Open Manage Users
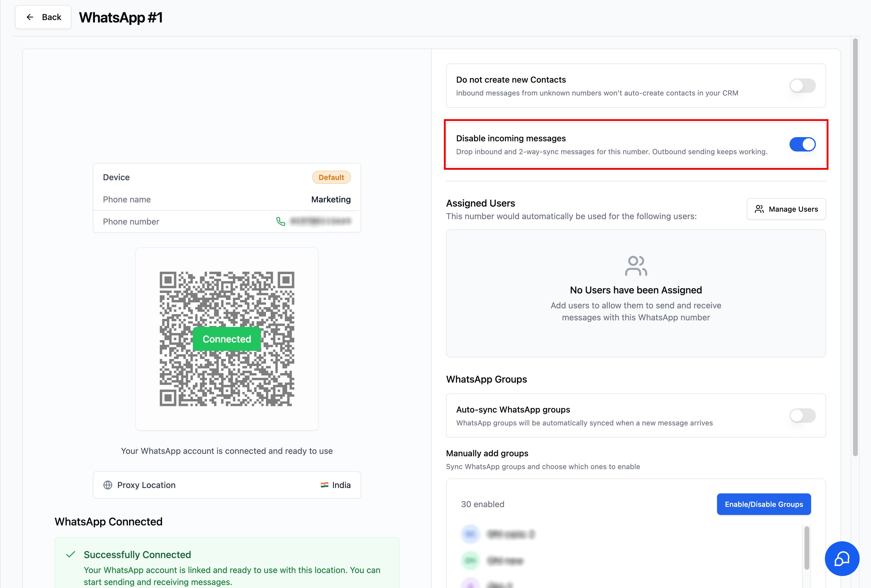871x588 pixels. 786,209
